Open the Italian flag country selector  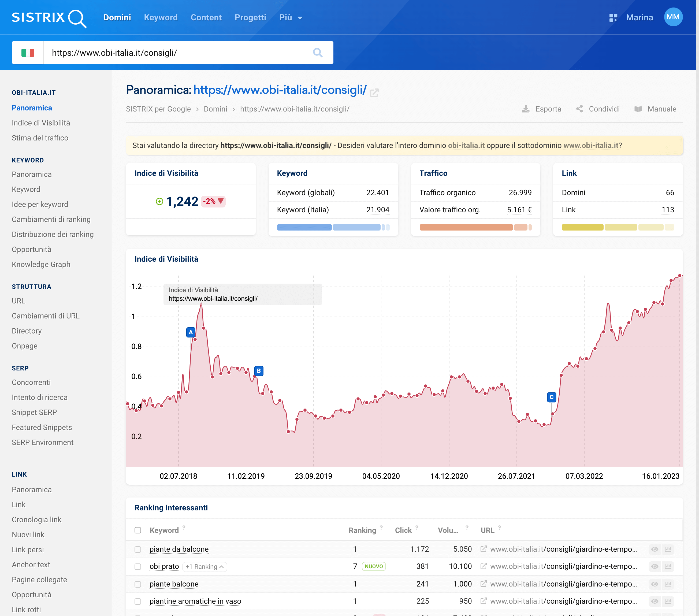[28, 53]
